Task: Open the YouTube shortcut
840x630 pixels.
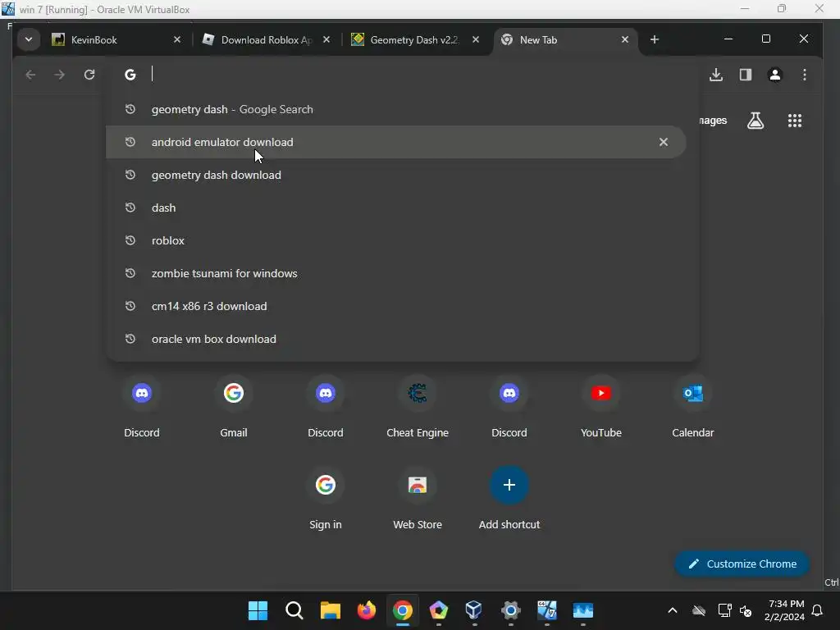Action: click(x=601, y=407)
